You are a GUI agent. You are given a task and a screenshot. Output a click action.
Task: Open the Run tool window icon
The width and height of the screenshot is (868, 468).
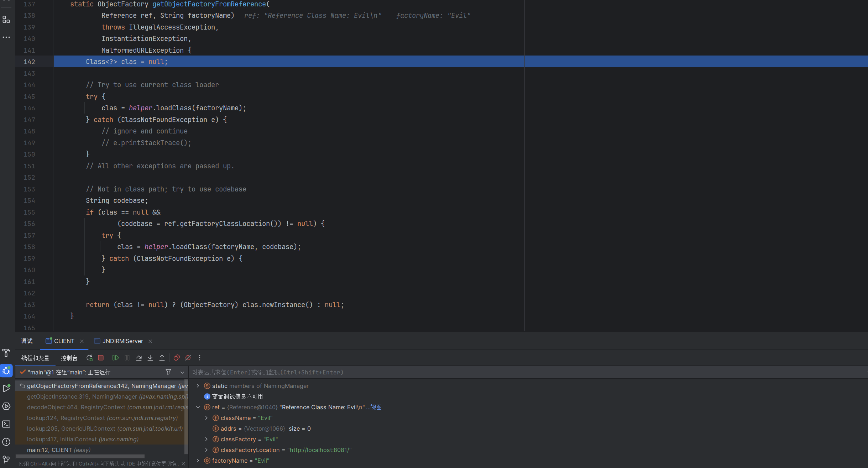(x=6, y=388)
